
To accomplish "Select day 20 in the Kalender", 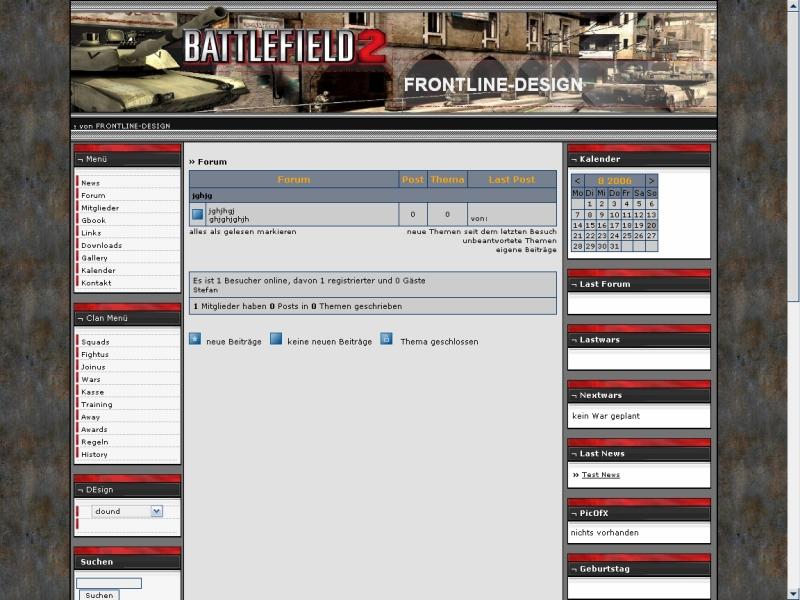I will [652, 225].
